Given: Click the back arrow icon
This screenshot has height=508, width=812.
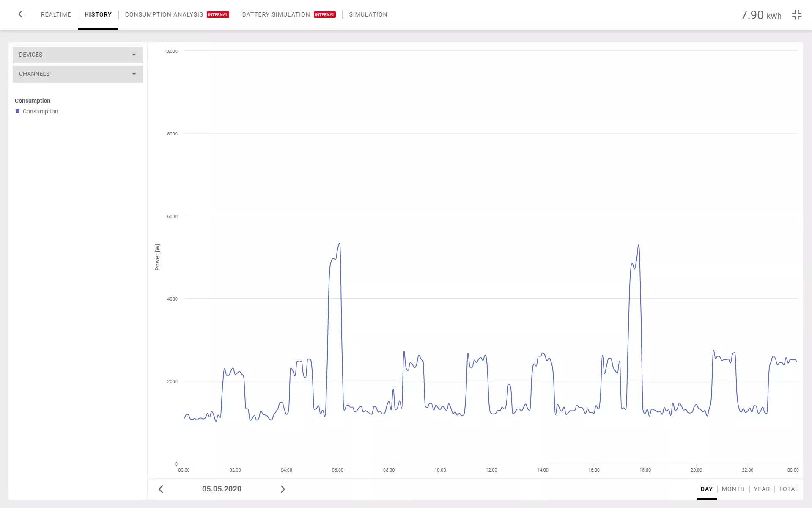Looking at the screenshot, I should point(22,14).
